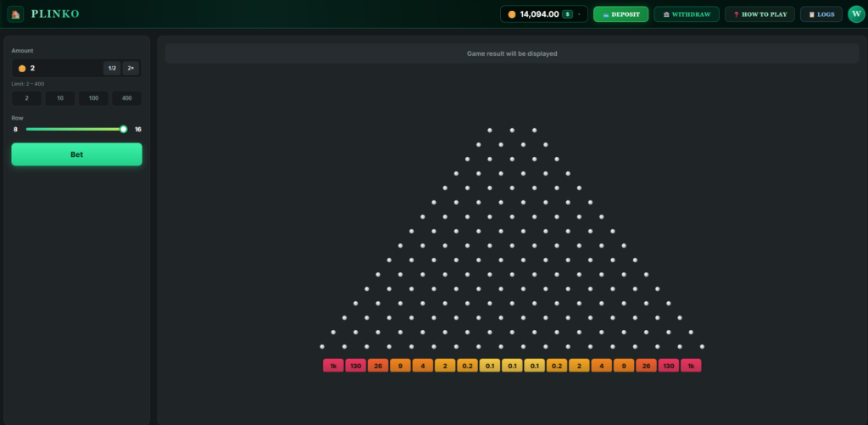Open the Withdraw page

pyautogui.click(x=687, y=14)
